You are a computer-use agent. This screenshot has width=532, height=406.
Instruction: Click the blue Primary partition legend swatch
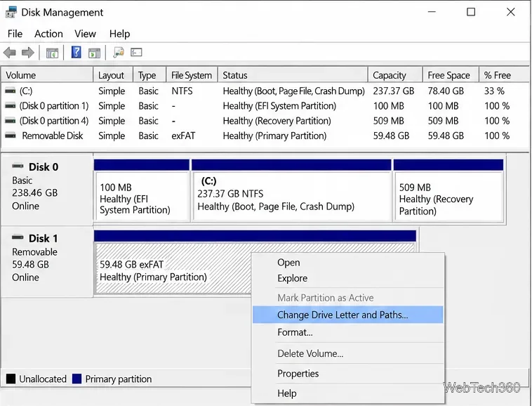pyautogui.click(x=77, y=379)
